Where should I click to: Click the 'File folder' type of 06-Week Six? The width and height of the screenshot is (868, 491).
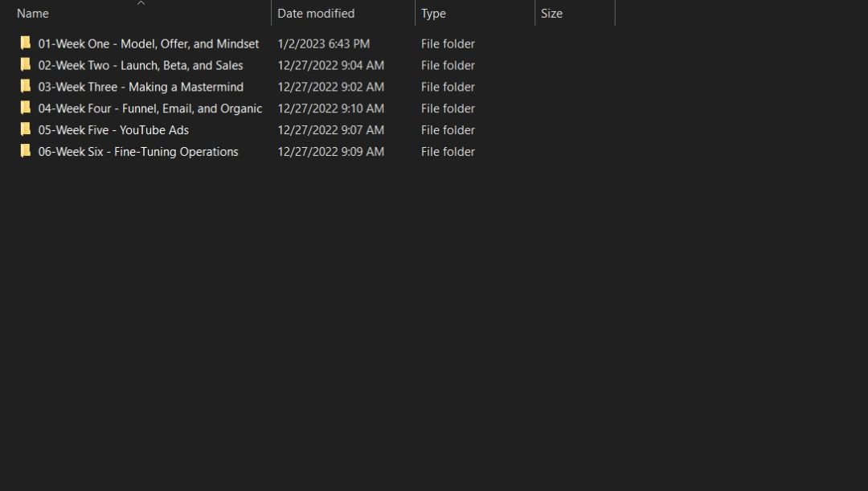pyautogui.click(x=448, y=152)
